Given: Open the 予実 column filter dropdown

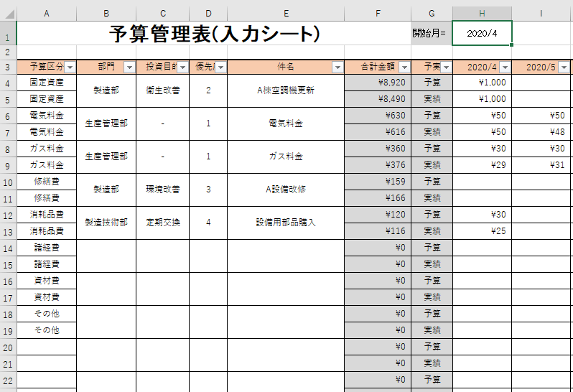Looking at the screenshot, I should [446, 67].
